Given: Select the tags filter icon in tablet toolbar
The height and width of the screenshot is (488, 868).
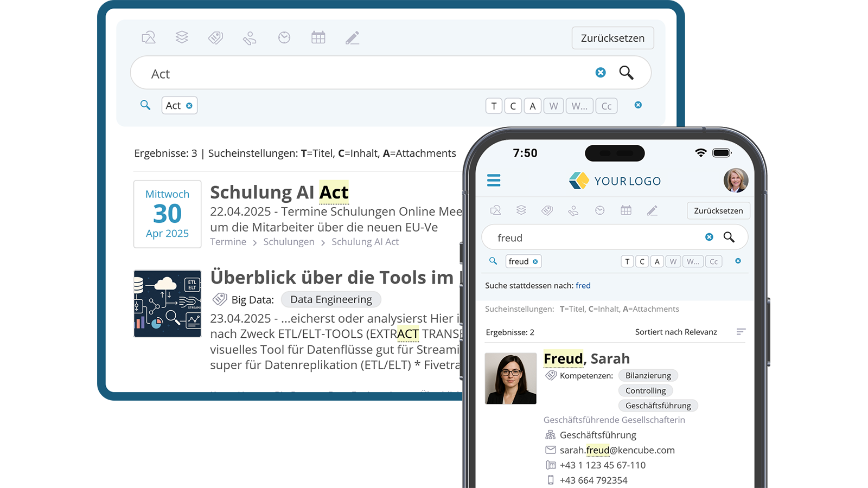Looking at the screenshot, I should click(x=216, y=37).
